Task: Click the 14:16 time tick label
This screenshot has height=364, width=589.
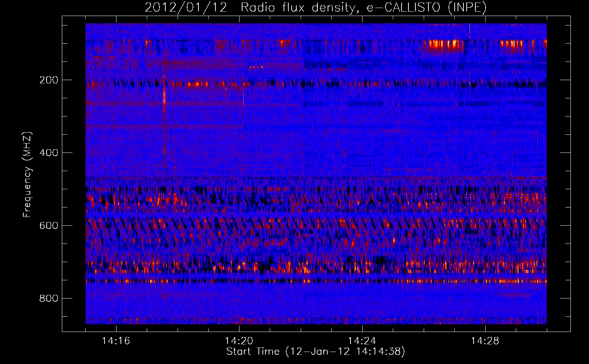Action: pyautogui.click(x=116, y=341)
